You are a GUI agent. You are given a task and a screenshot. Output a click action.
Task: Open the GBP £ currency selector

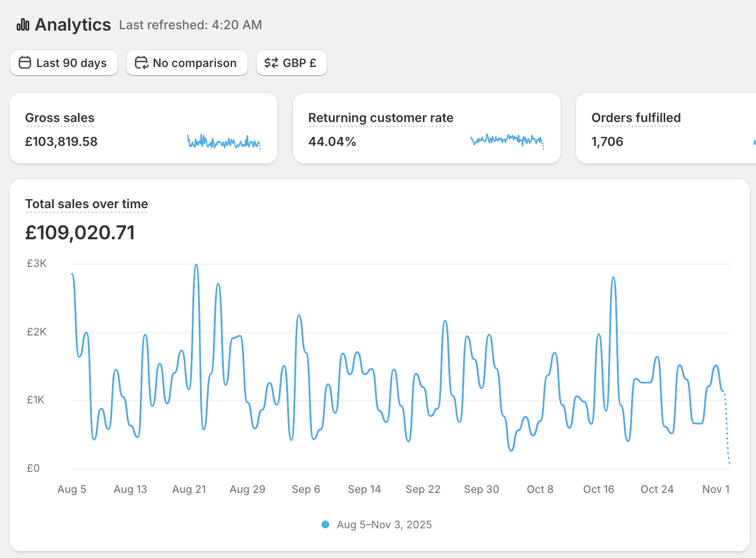292,63
